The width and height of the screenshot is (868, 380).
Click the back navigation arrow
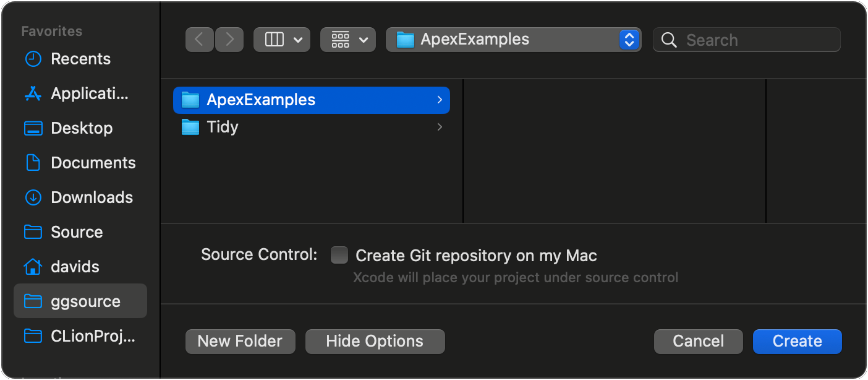(x=199, y=40)
